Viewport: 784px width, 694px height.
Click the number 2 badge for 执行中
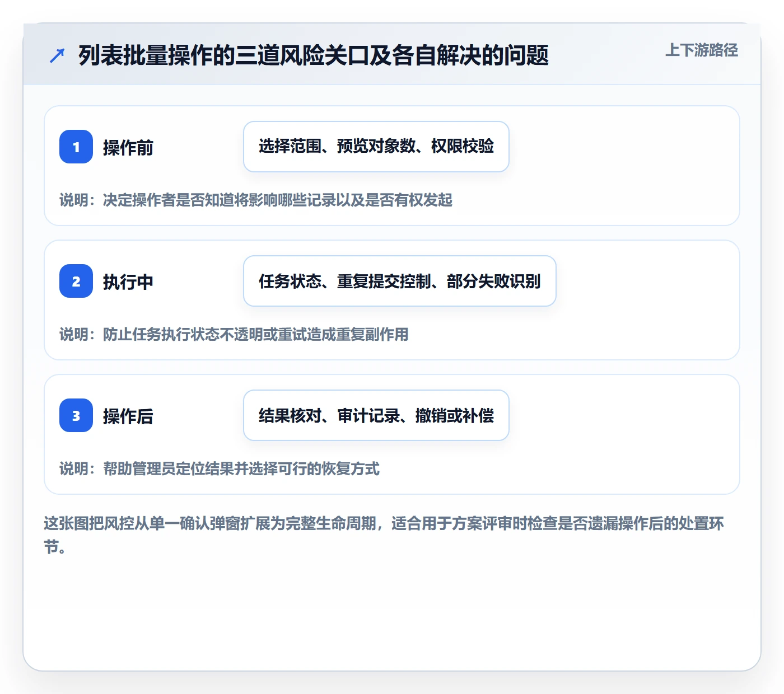76,281
